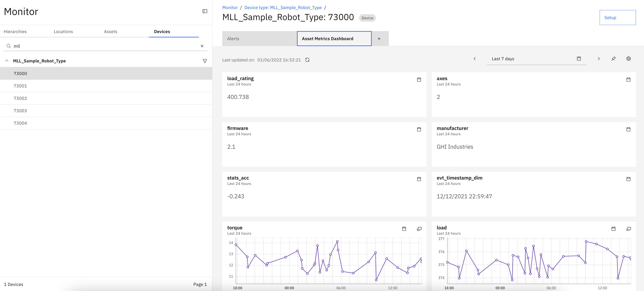Go to previous time range

tap(475, 59)
